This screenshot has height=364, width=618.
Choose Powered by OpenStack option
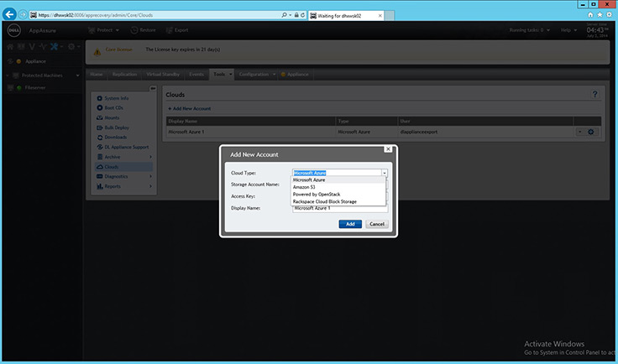pyautogui.click(x=338, y=195)
